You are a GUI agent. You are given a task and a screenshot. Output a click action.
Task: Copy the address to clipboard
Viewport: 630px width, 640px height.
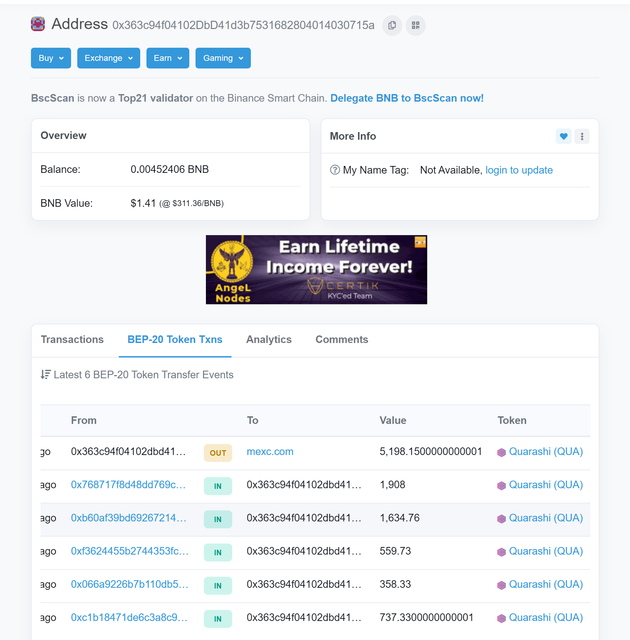(x=392, y=25)
